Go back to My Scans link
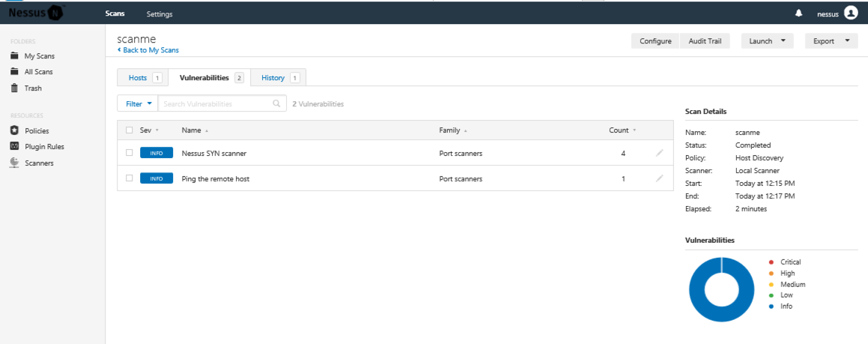This screenshot has width=868, height=344. click(x=150, y=50)
